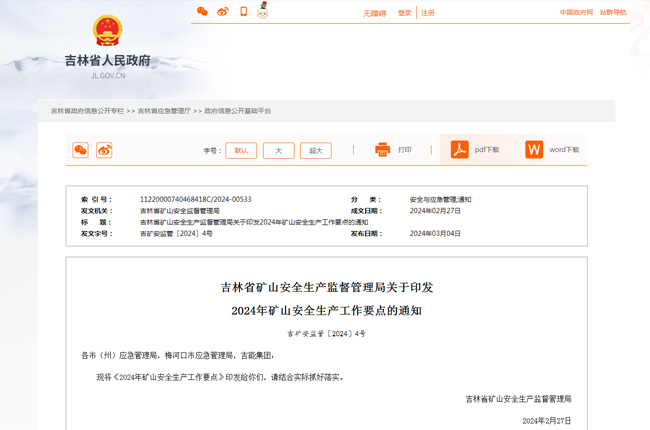Click the WeChat icon in top header

tap(203, 12)
